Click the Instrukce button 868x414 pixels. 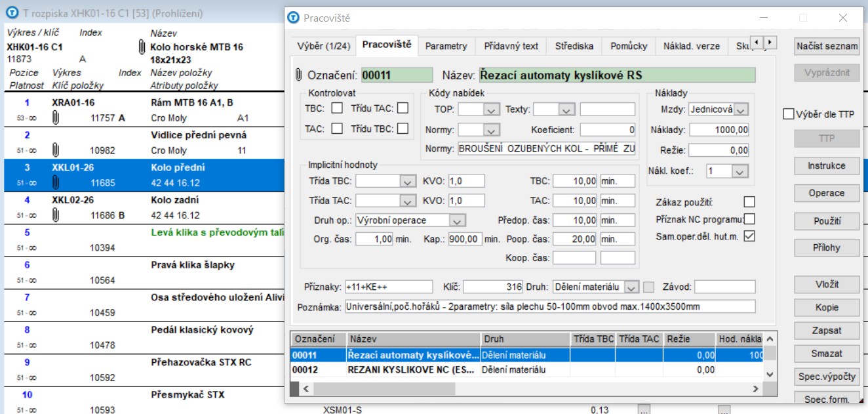tap(827, 166)
